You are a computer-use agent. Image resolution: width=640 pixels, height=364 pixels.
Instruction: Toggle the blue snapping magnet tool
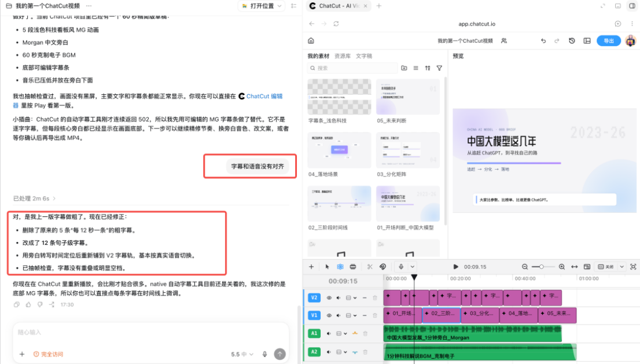tap(340, 267)
